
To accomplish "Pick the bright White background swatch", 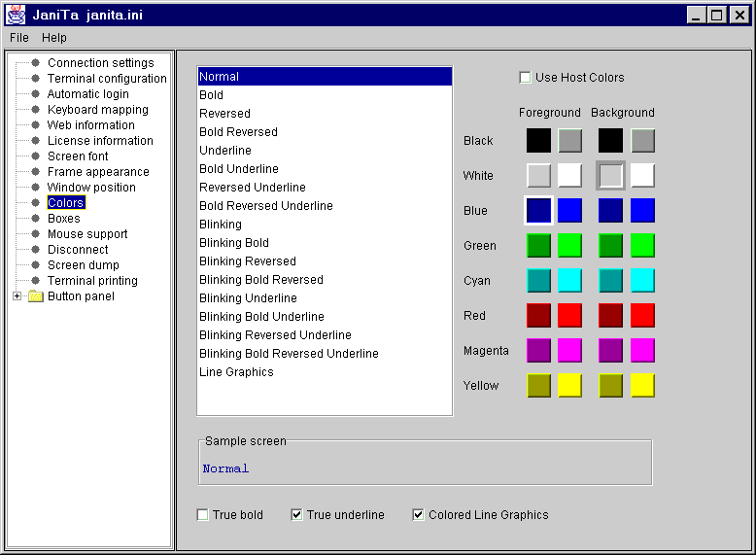I will point(642,176).
